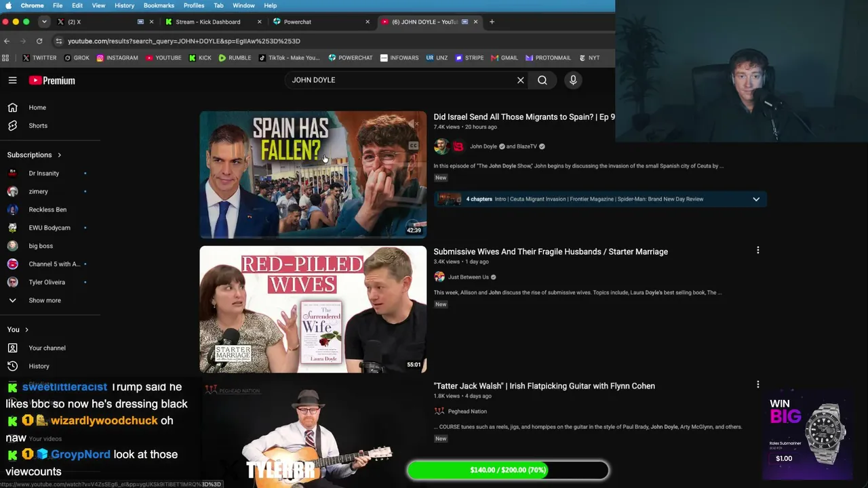
Task: Open the TWITTER bookmark
Action: click(x=39, y=58)
